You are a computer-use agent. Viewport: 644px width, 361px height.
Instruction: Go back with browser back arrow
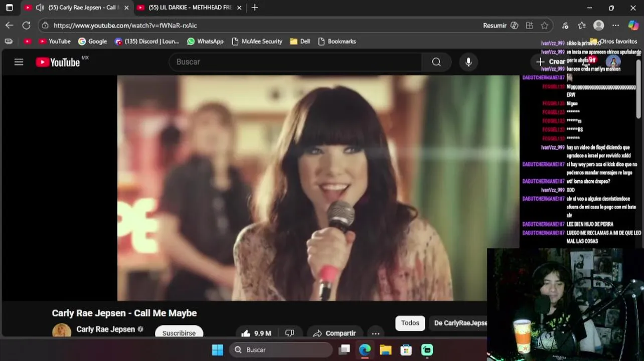point(10,25)
